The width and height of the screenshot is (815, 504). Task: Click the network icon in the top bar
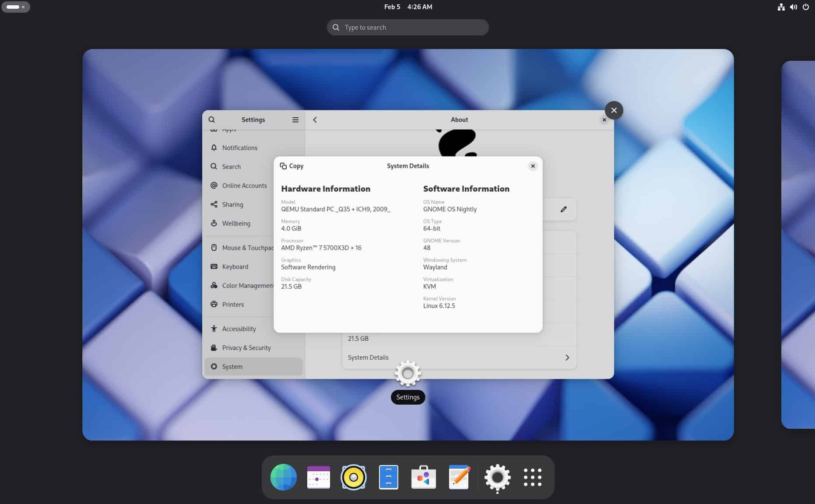coord(781,7)
